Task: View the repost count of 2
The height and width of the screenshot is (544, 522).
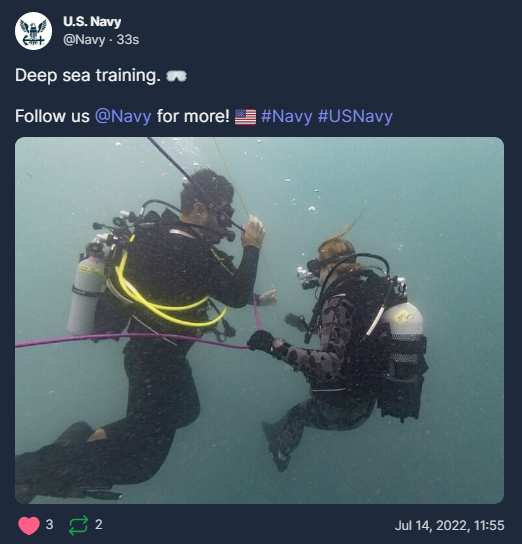Action: coord(99,525)
